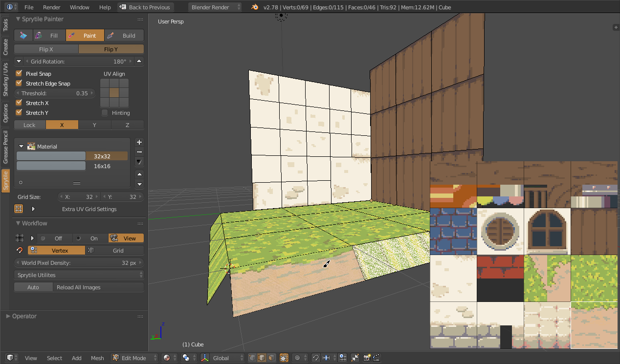Choose face select mode
The image size is (620, 364).
click(x=271, y=358)
